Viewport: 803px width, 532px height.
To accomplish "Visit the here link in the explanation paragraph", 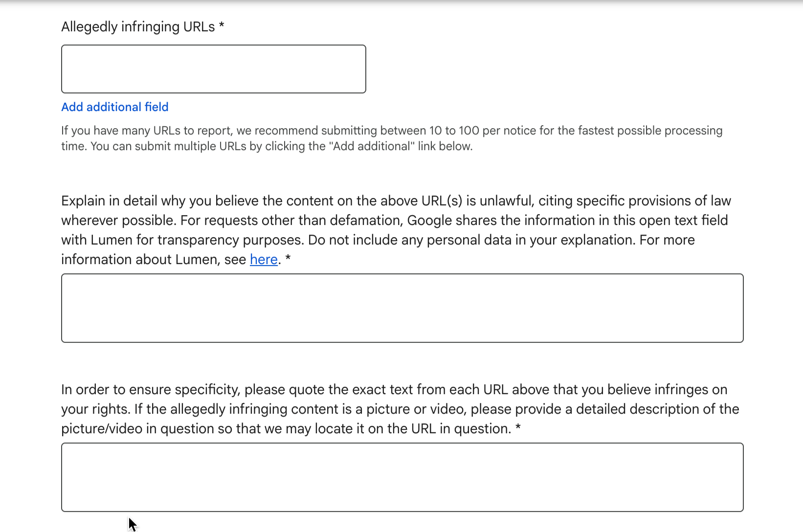I will click(x=263, y=259).
